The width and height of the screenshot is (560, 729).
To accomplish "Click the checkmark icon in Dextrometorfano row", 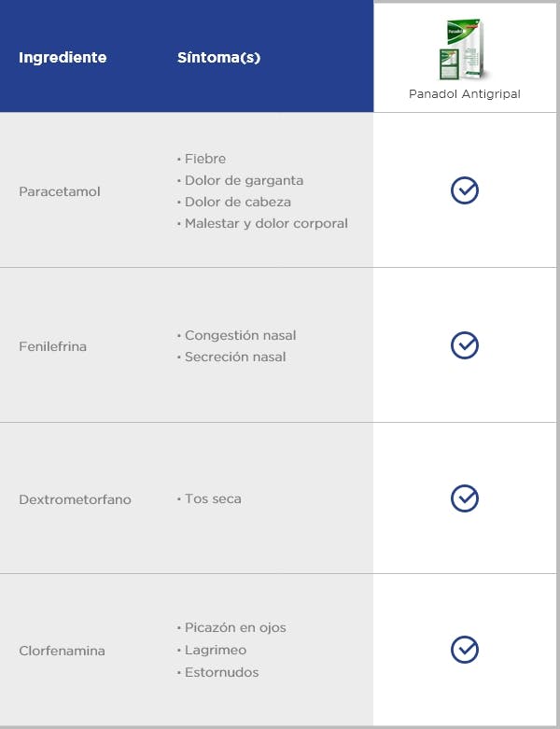I will click(x=464, y=498).
